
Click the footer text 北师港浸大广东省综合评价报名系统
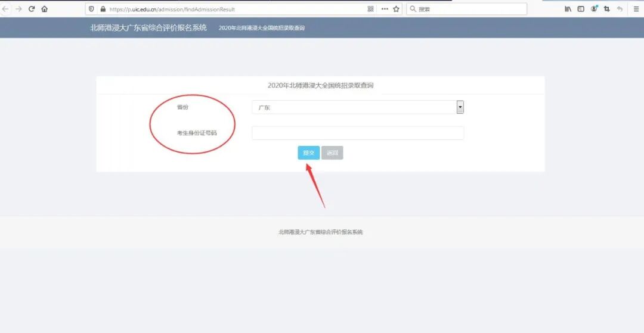click(x=320, y=232)
